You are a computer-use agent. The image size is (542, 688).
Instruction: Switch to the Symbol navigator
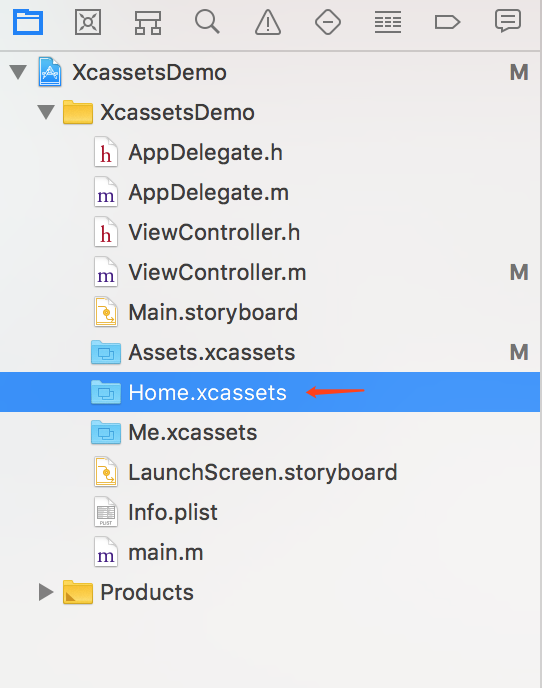(148, 22)
